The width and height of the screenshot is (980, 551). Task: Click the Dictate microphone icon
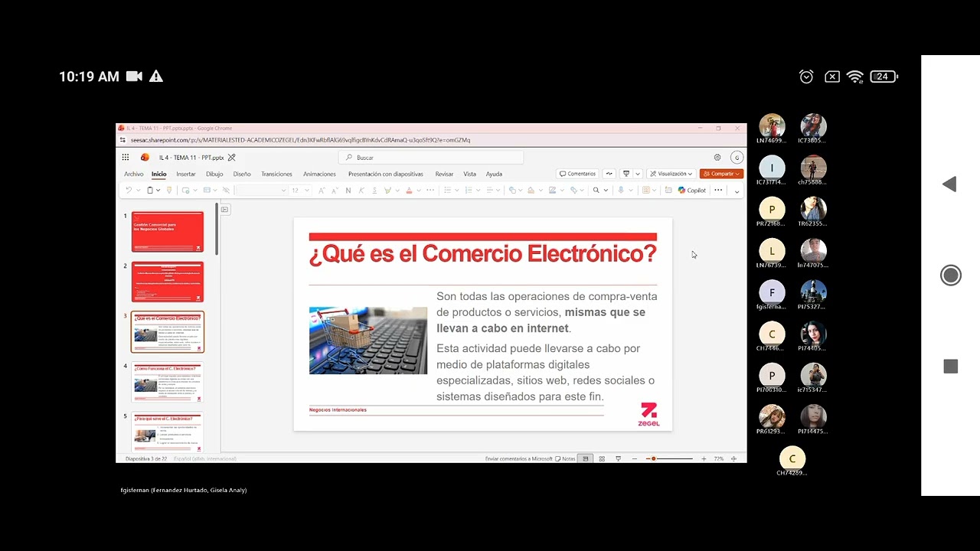[x=621, y=190]
